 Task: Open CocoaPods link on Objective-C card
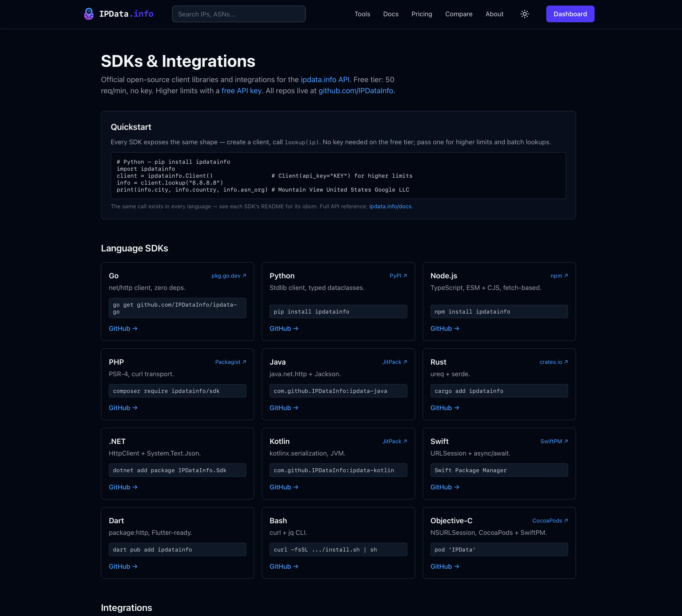click(550, 521)
